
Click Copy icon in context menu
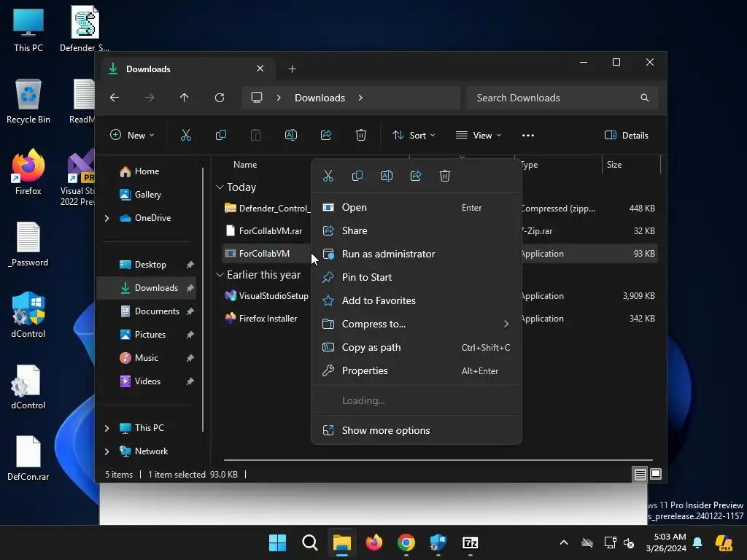click(357, 176)
